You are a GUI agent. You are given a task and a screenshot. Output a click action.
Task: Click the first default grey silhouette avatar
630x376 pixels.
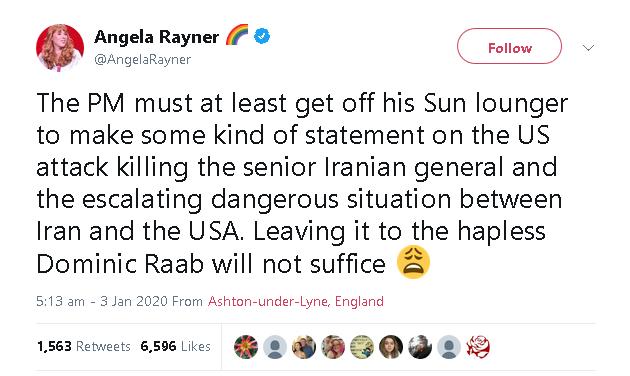(275, 347)
